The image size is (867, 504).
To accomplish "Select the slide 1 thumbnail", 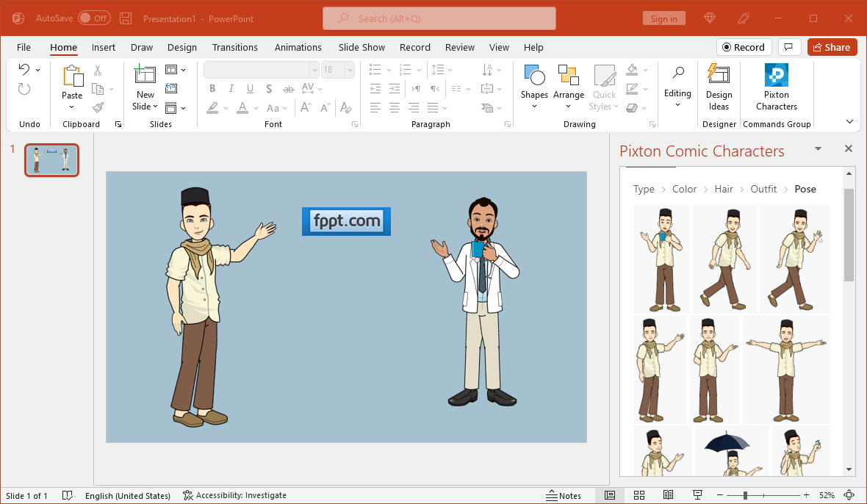I will (52, 160).
